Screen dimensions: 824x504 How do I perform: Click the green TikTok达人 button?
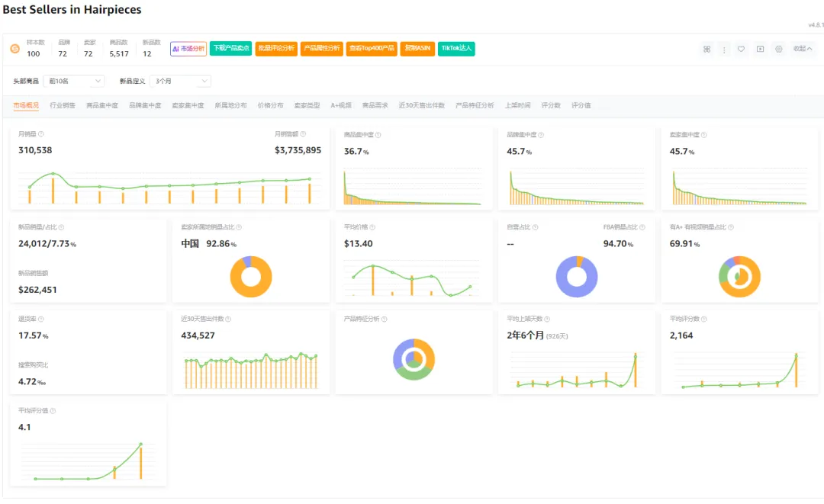coord(457,49)
